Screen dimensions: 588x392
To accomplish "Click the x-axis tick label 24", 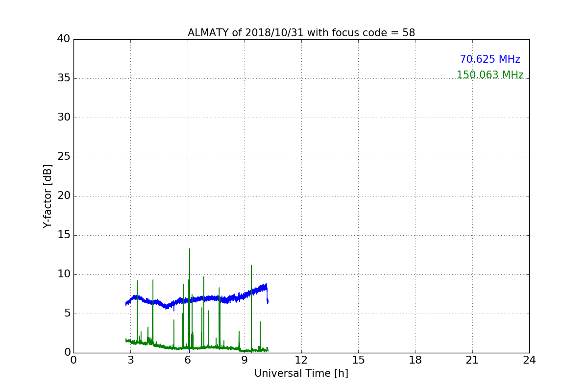I will tap(529, 360).
